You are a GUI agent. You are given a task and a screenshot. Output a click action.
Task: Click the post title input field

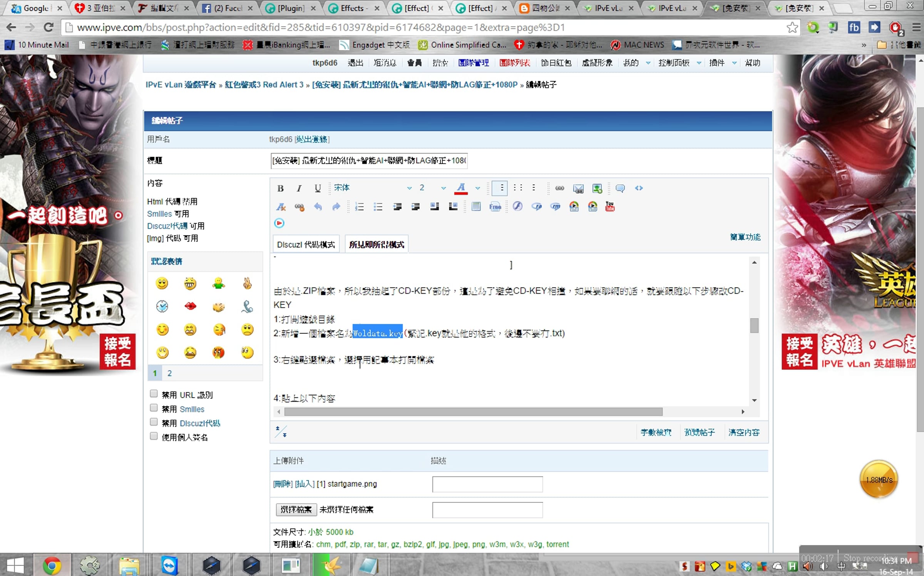tap(369, 160)
